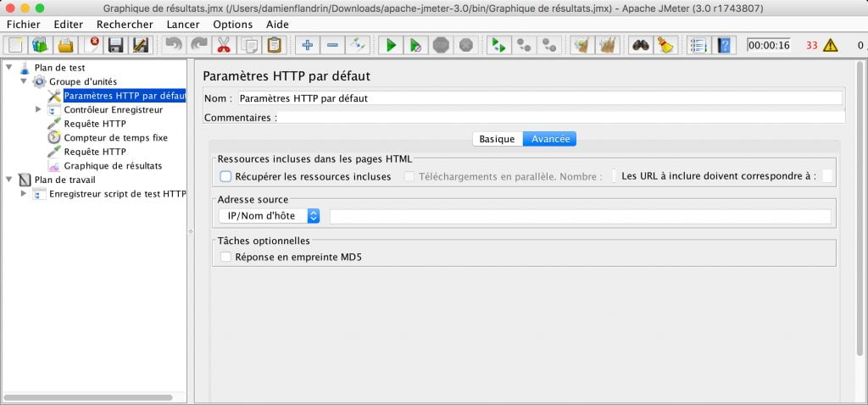The height and width of the screenshot is (405, 868).
Task: Open the Templates icon in toolbar
Action: pyautogui.click(x=40, y=45)
